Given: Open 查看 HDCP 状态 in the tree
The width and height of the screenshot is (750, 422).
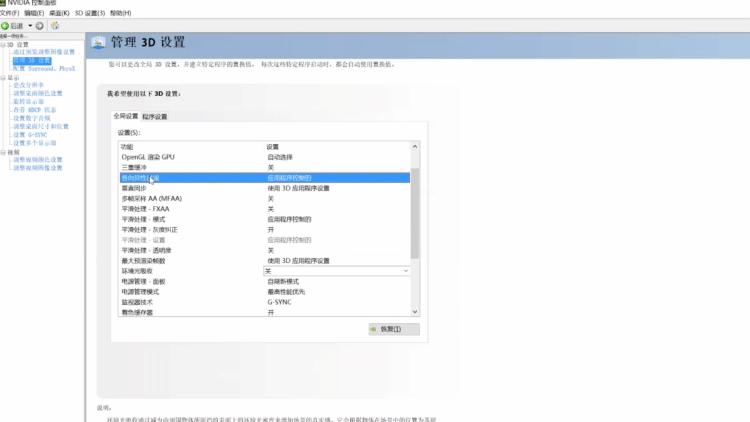Looking at the screenshot, I should (34, 110).
